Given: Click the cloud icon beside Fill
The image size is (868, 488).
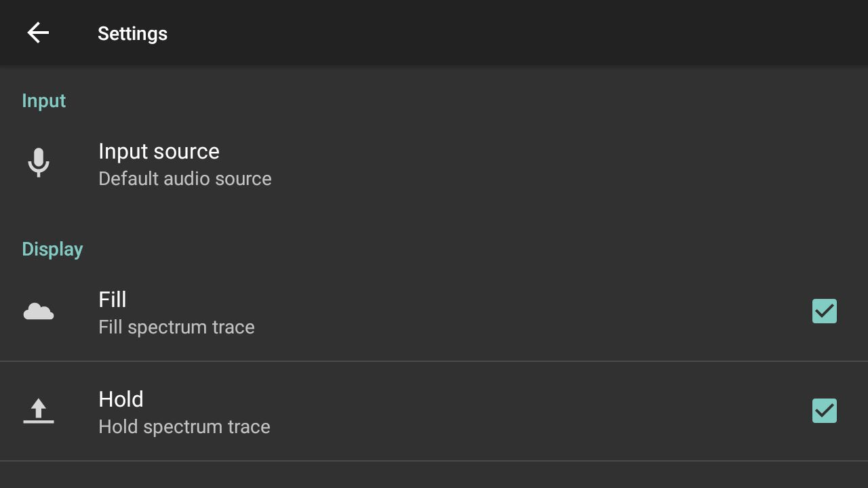Looking at the screenshot, I should (39, 312).
